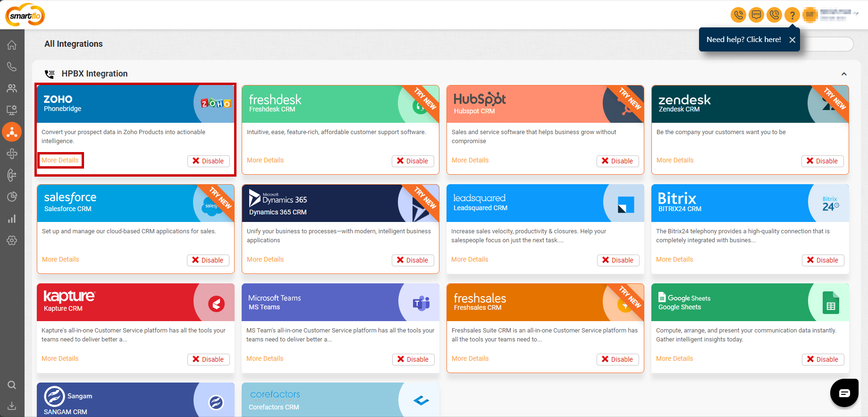Open More Details for MS Teams

pyautogui.click(x=265, y=358)
